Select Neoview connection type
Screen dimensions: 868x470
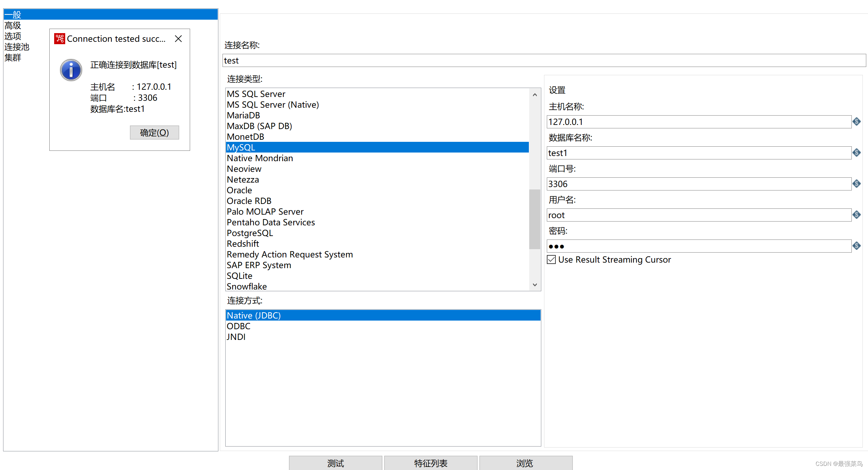(x=377, y=169)
